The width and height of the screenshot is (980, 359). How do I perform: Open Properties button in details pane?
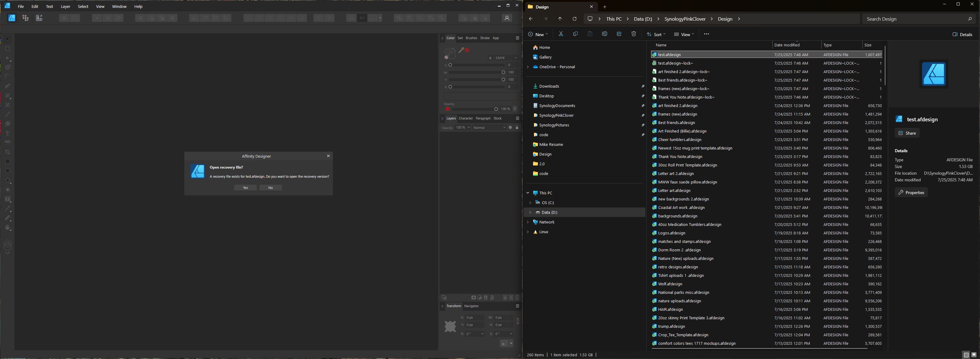pos(911,193)
